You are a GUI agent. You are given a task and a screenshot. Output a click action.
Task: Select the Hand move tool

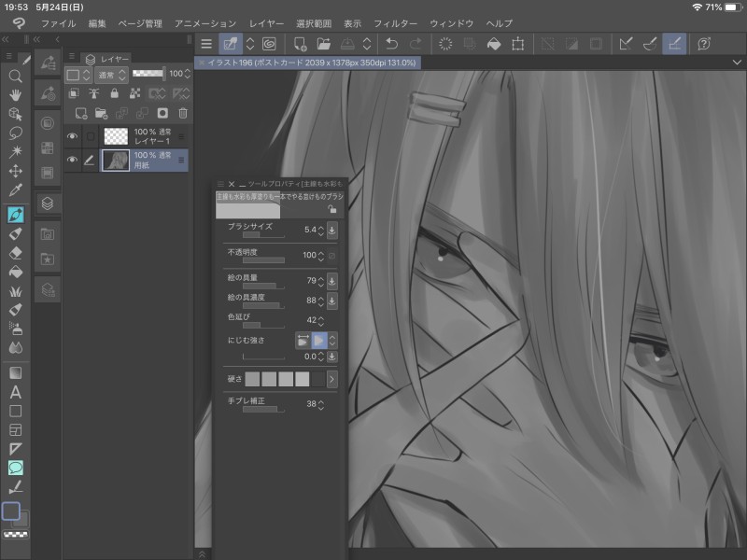tap(15, 94)
